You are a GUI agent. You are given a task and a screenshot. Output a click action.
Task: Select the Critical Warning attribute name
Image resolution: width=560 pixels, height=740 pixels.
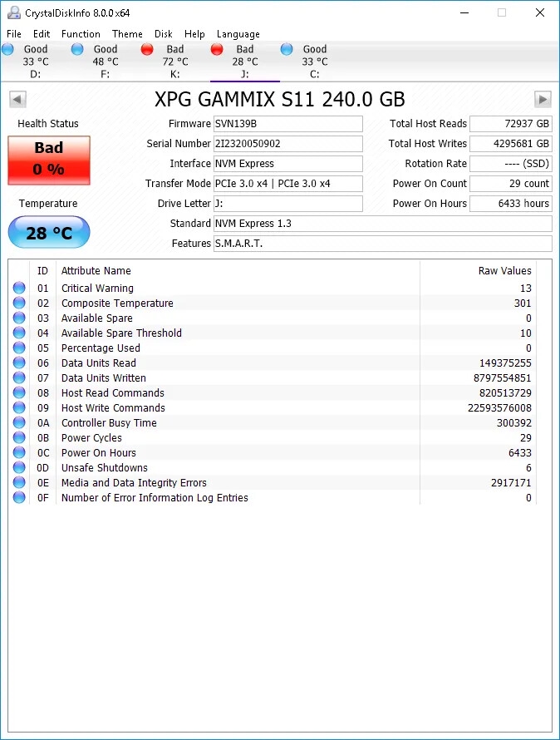pyautogui.click(x=98, y=288)
